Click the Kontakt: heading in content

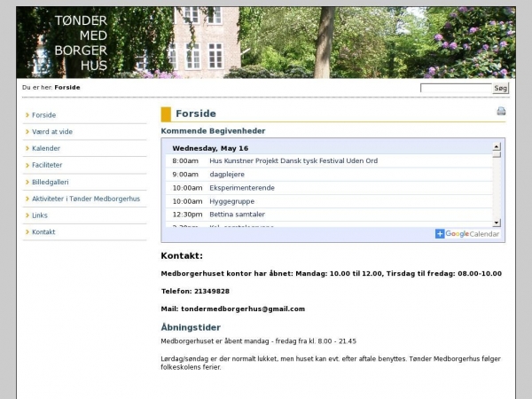[x=182, y=255]
